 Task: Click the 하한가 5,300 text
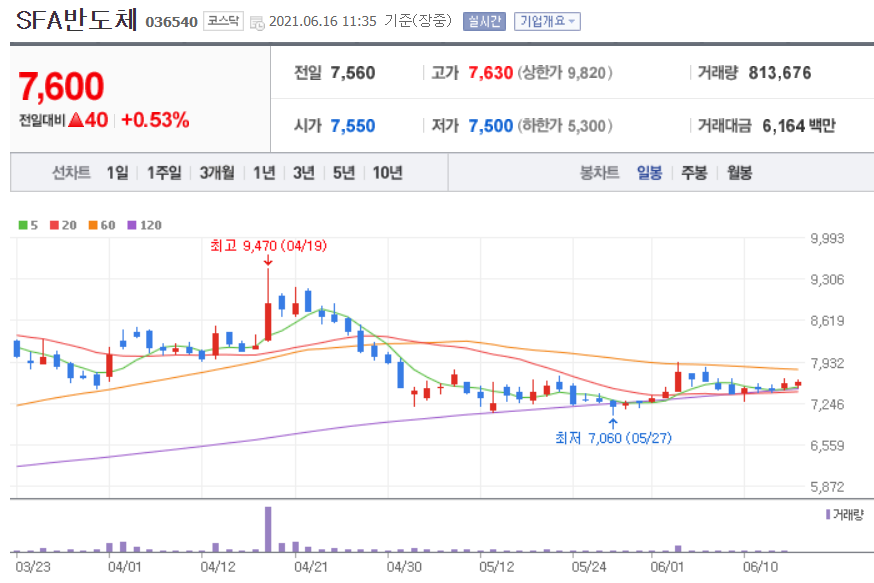(x=565, y=126)
